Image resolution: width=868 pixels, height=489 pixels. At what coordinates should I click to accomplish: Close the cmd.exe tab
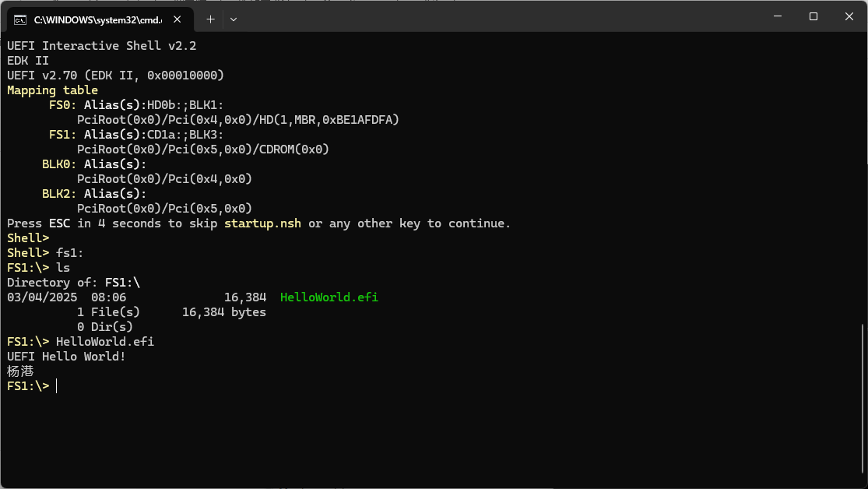(177, 19)
